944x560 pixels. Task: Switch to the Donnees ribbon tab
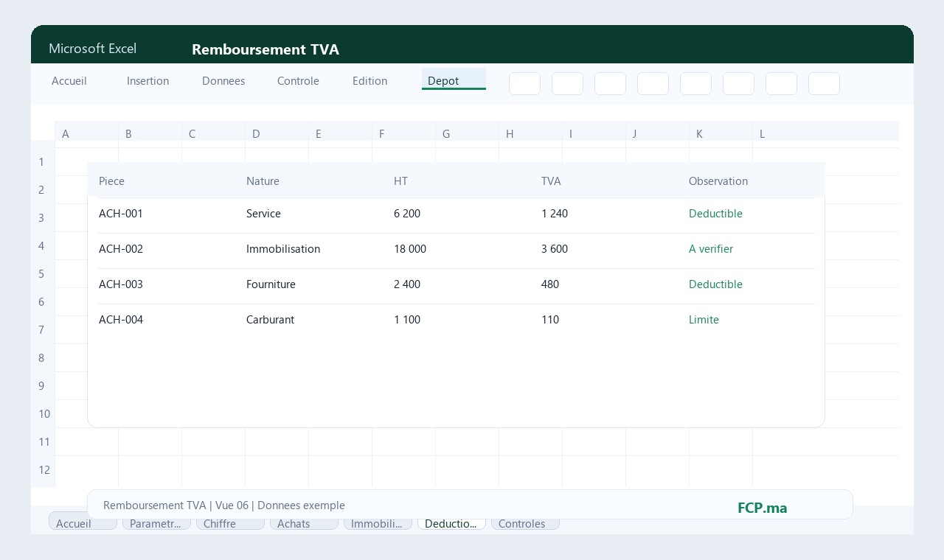click(223, 81)
